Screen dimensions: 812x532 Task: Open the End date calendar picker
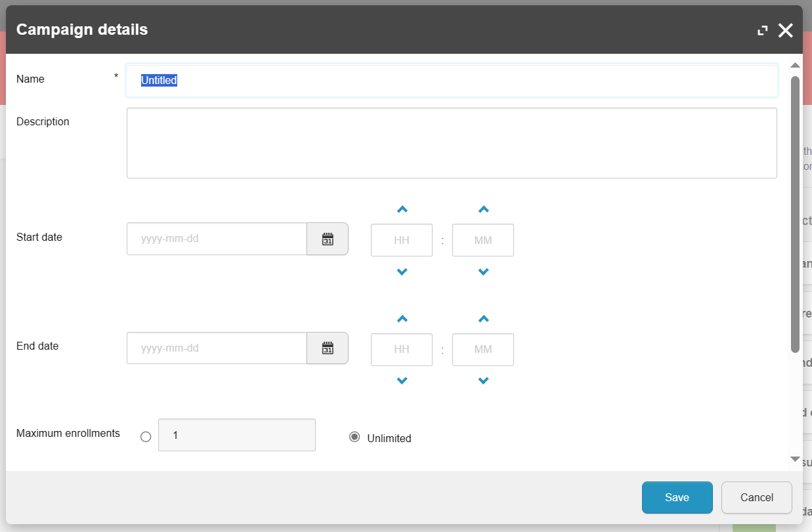328,348
